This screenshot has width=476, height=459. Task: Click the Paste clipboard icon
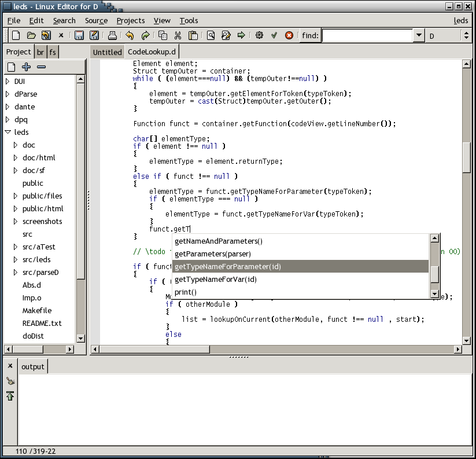(x=193, y=35)
